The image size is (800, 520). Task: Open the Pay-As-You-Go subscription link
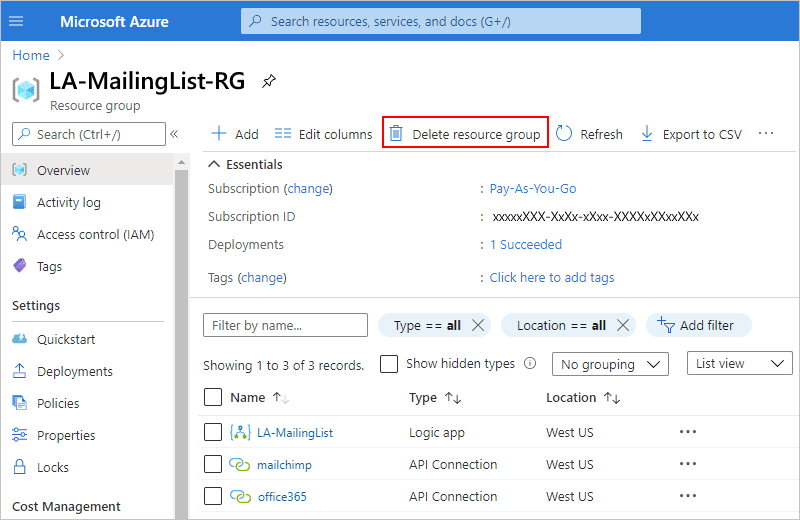point(533,188)
